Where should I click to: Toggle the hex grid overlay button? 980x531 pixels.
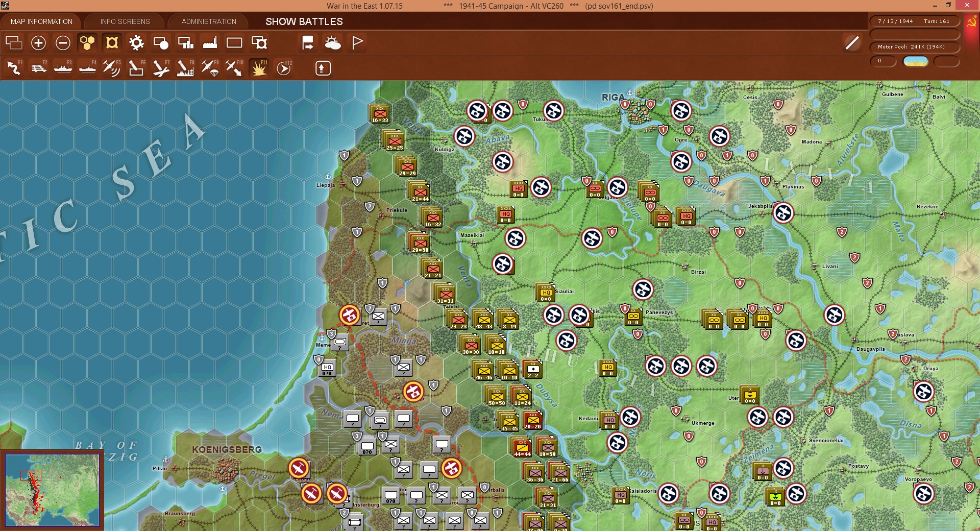[87, 43]
